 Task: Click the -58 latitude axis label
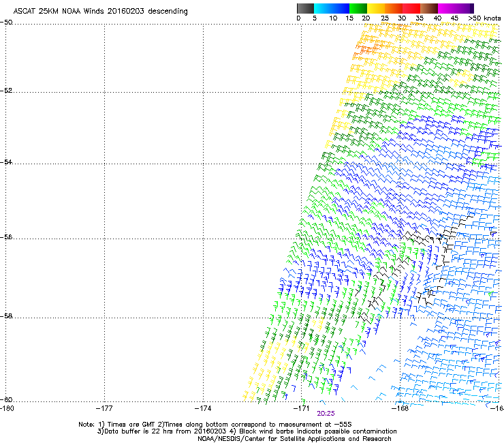click(x=6, y=316)
